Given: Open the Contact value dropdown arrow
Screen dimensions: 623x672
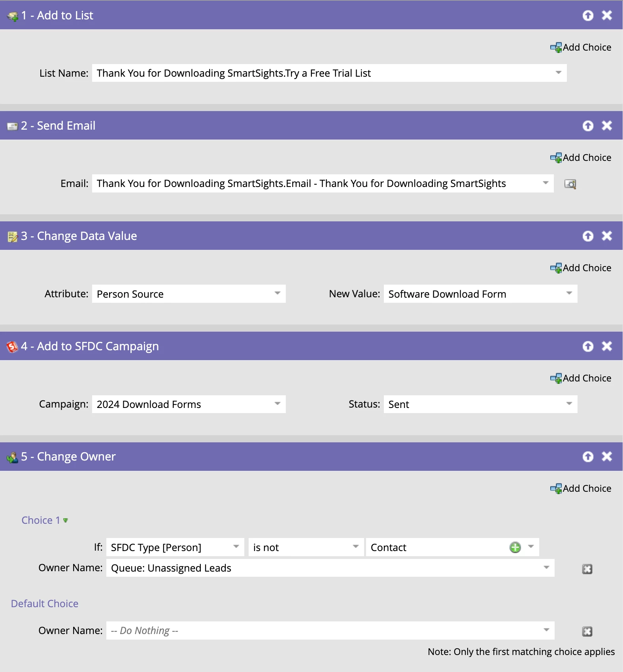Looking at the screenshot, I should [531, 547].
